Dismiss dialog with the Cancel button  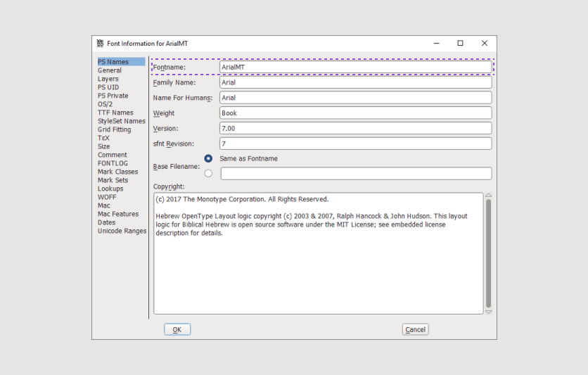coord(415,329)
